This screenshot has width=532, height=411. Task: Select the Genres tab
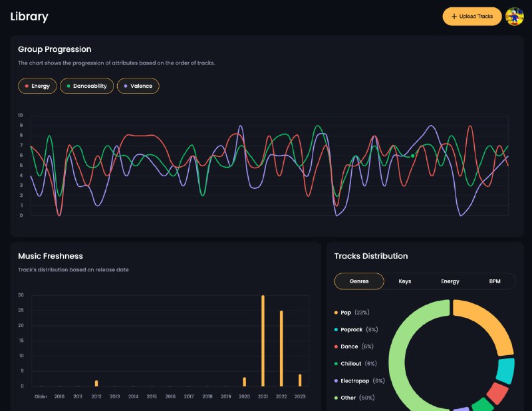359,281
